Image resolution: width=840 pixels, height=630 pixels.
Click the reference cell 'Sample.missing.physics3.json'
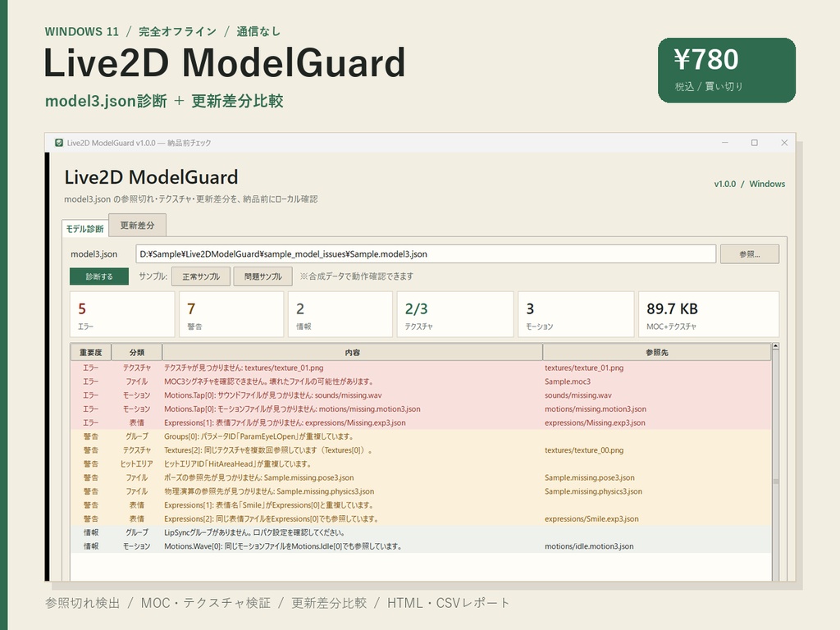pyautogui.click(x=593, y=491)
